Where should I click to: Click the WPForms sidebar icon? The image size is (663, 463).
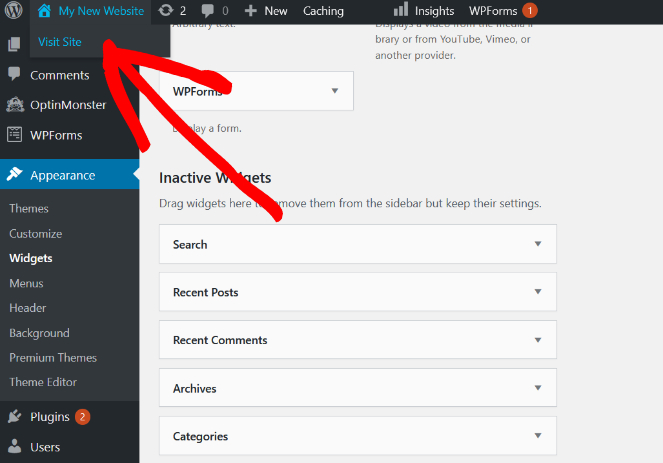14,135
